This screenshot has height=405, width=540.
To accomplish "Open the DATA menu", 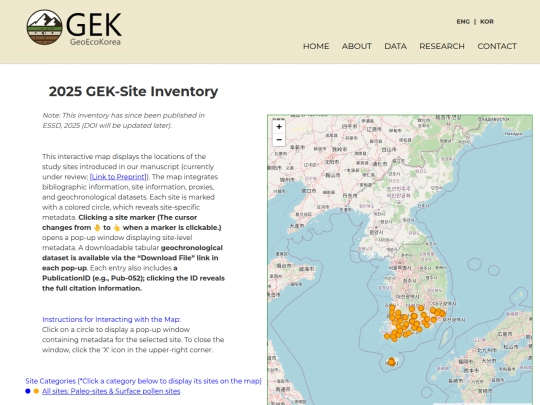I will 395,46.
